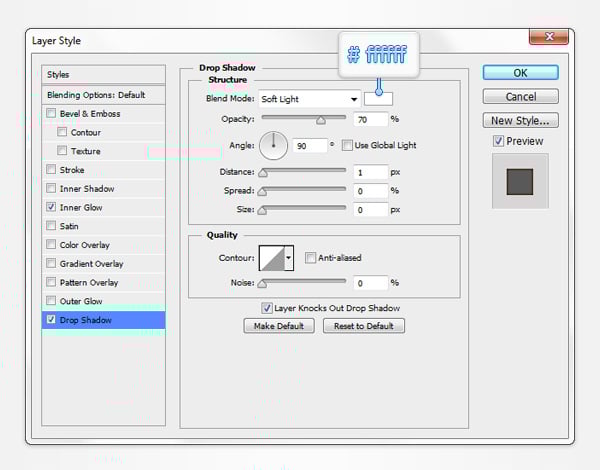The image size is (600, 470).
Task: Click the Distance value input field
Action: point(369,172)
